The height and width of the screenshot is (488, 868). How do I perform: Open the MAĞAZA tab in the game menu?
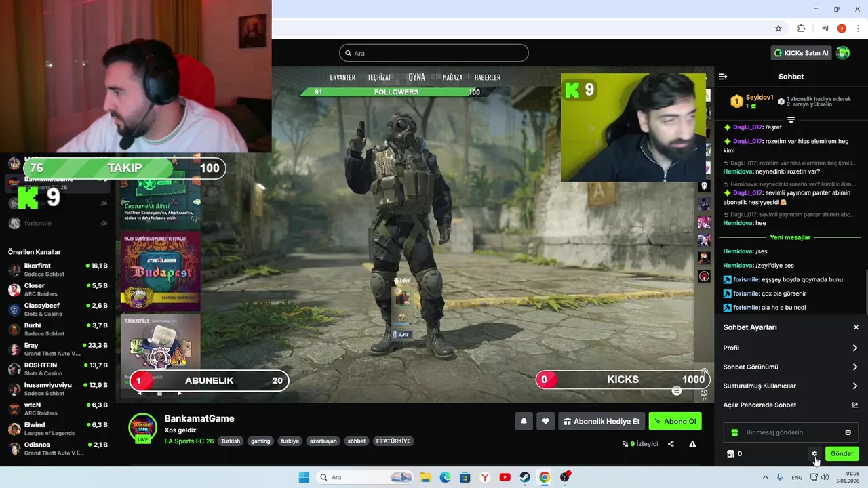(452, 77)
